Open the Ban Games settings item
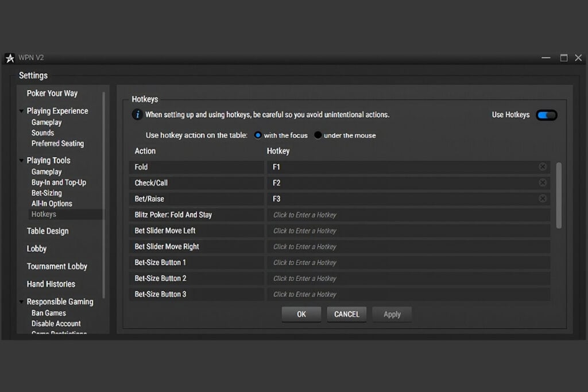Viewport: 588px width, 392px height. pos(49,313)
